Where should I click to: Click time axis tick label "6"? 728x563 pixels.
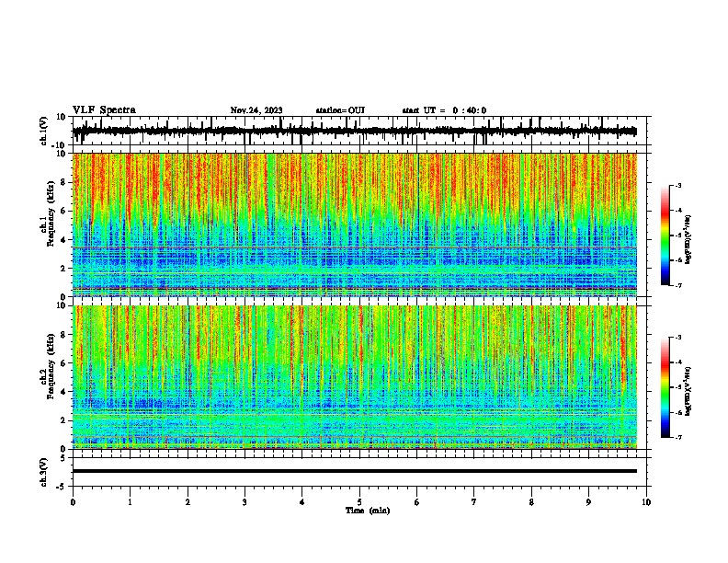click(417, 502)
